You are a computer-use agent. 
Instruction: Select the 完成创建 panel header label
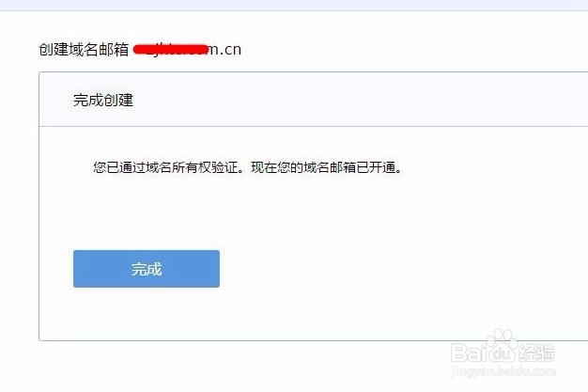click(103, 100)
